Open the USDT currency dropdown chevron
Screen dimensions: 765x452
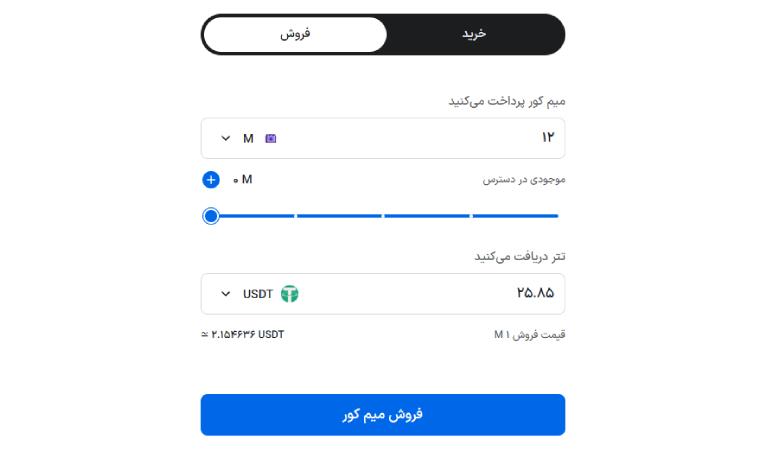click(x=225, y=294)
